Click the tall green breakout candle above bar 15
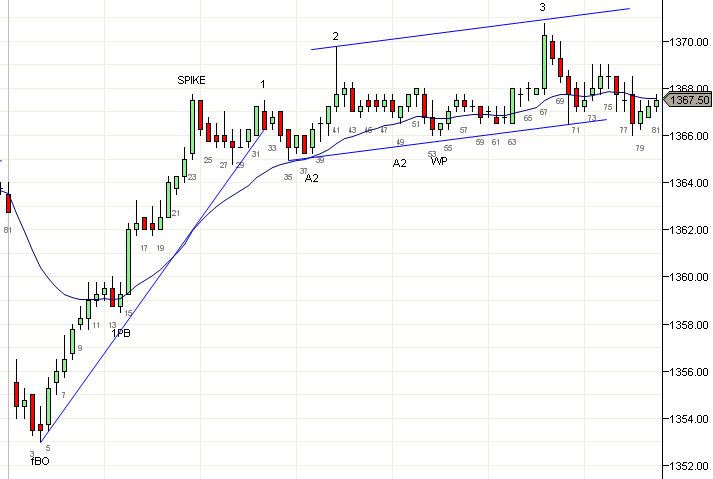Viewport: 713px width, 479px height. (129, 261)
